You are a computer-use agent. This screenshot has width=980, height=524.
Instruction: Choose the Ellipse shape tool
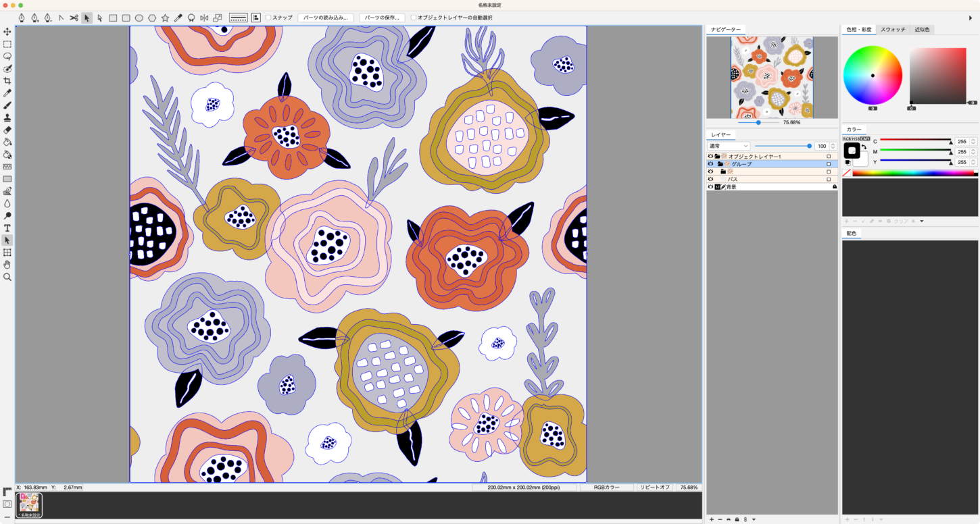(139, 18)
